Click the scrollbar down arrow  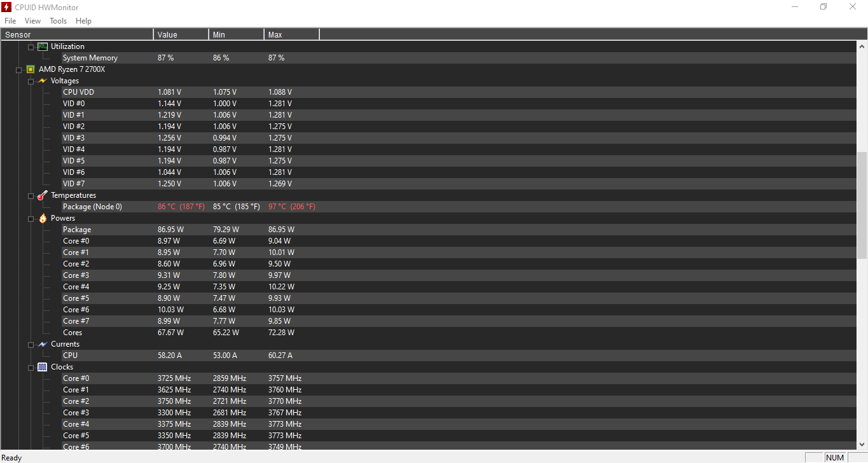point(862,444)
